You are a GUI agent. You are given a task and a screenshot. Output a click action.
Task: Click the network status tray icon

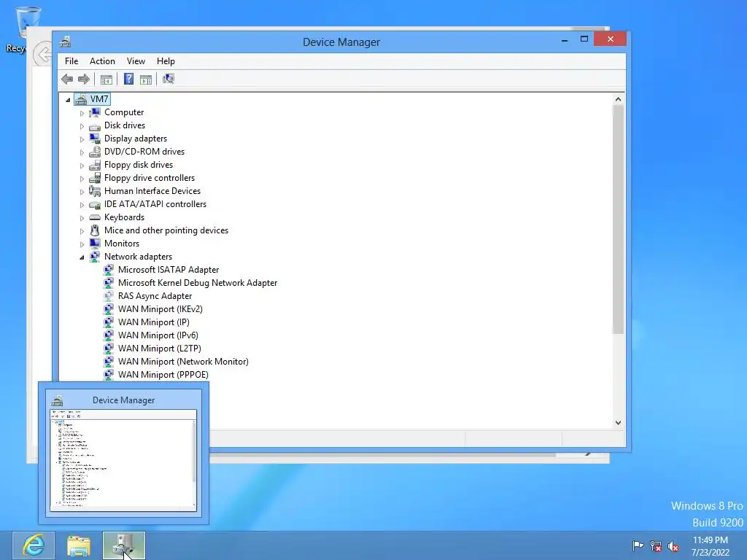point(656,545)
